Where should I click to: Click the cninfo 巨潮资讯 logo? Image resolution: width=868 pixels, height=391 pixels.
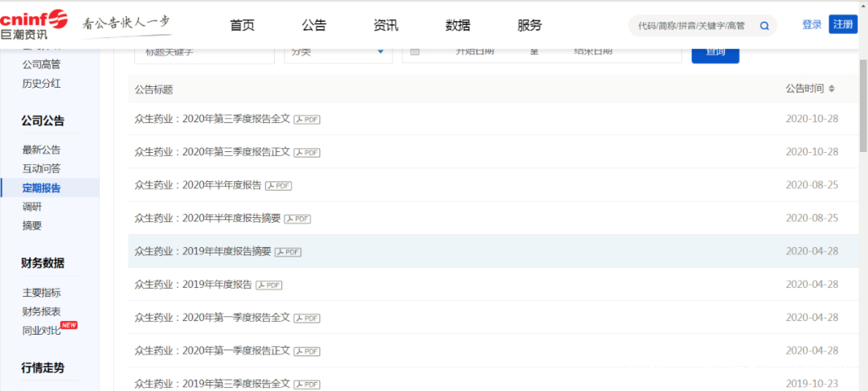pyautogui.click(x=34, y=25)
